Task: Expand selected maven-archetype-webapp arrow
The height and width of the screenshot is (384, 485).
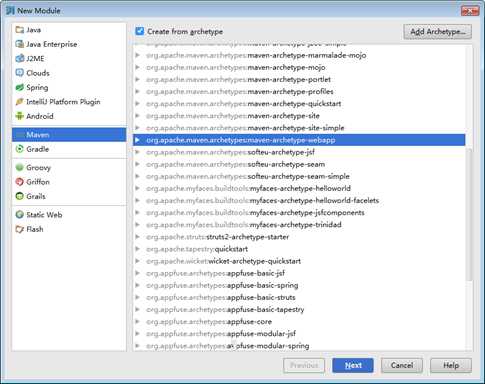Action: coord(137,140)
